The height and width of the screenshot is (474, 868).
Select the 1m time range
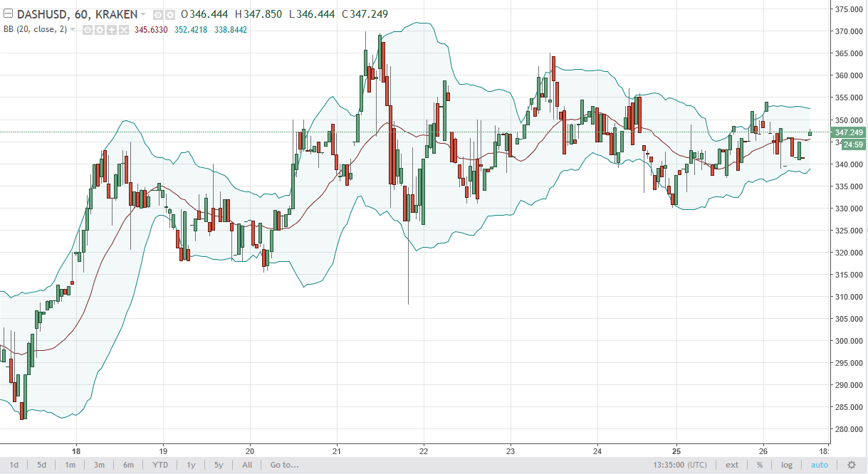tap(70, 465)
